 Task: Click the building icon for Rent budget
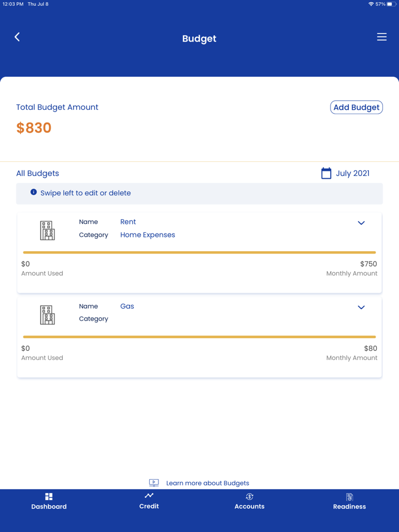click(47, 230)
